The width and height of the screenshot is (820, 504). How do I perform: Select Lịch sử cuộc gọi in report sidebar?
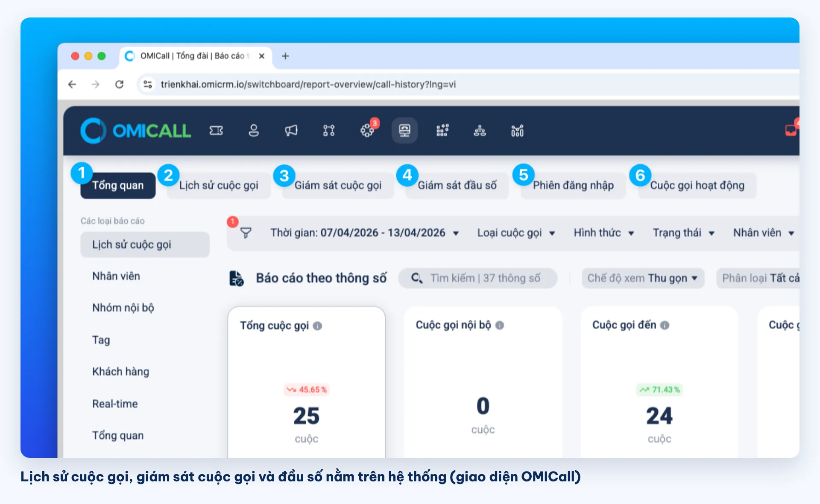145,245
